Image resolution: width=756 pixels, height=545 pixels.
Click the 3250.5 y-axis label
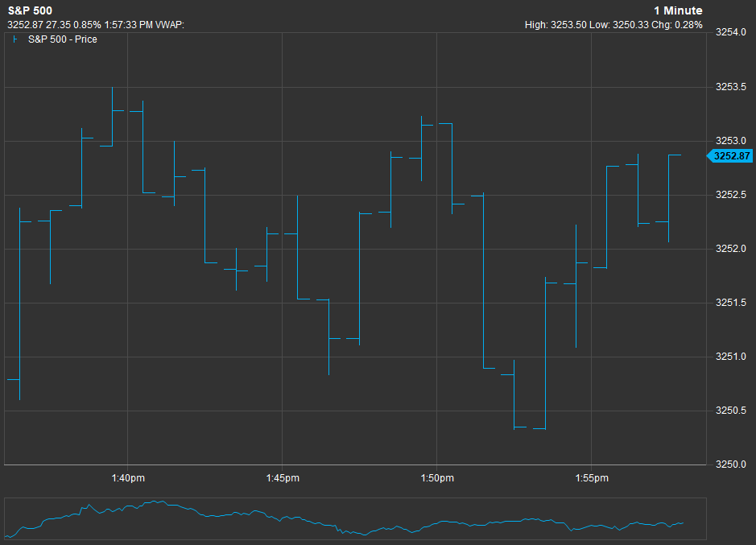(730, 411)
